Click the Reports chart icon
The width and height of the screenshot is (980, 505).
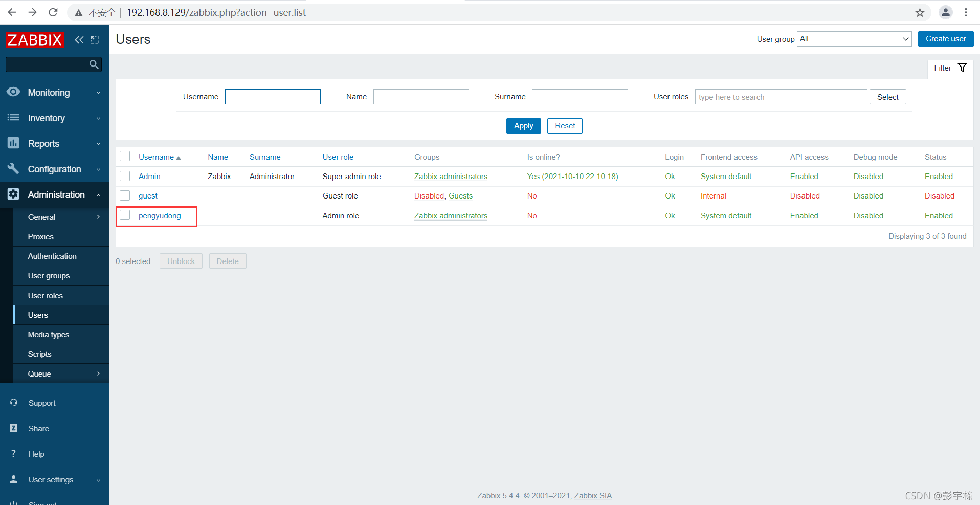pyautogui.click(x=13, y=143)
